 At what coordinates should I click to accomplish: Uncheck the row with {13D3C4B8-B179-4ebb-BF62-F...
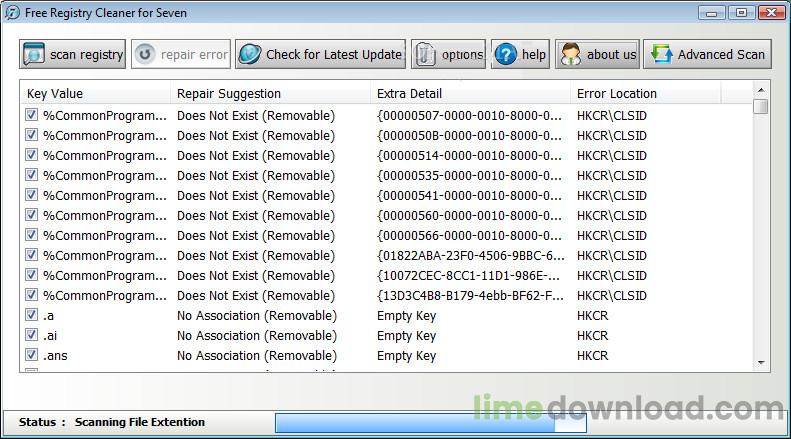point(31,295)
